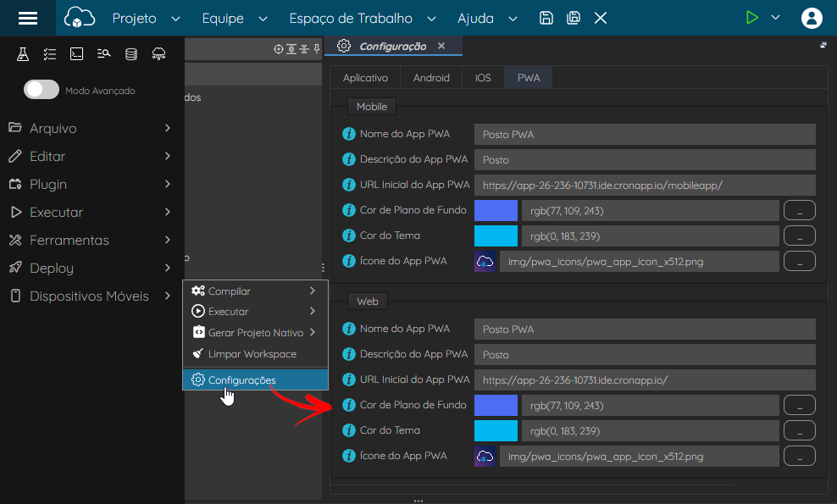Click the locate target icon in panel header

coord(279,49)
